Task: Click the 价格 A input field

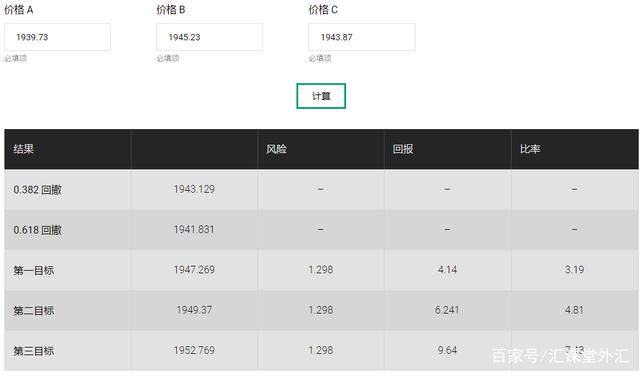Action: 57,37
